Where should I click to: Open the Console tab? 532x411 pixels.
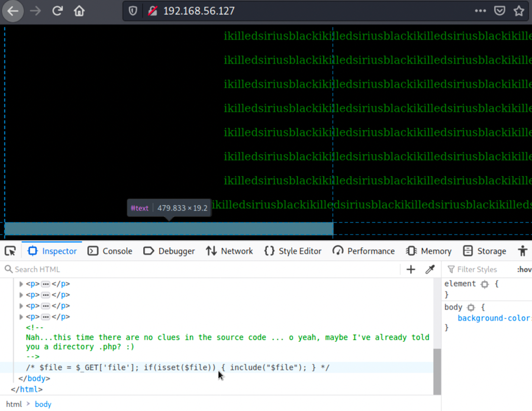[x=110, y=251]
